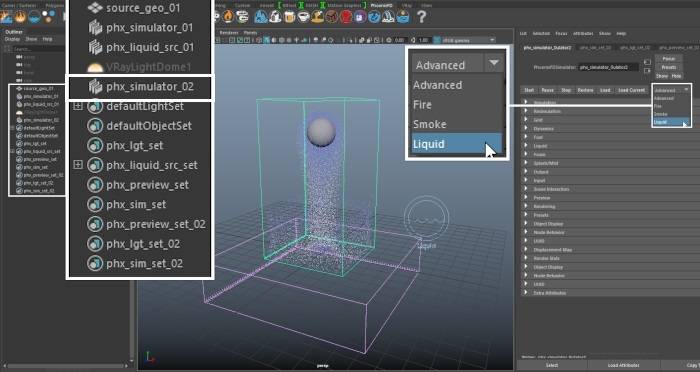
Task: Click the Pause simulation button
Action: (547, 90)
